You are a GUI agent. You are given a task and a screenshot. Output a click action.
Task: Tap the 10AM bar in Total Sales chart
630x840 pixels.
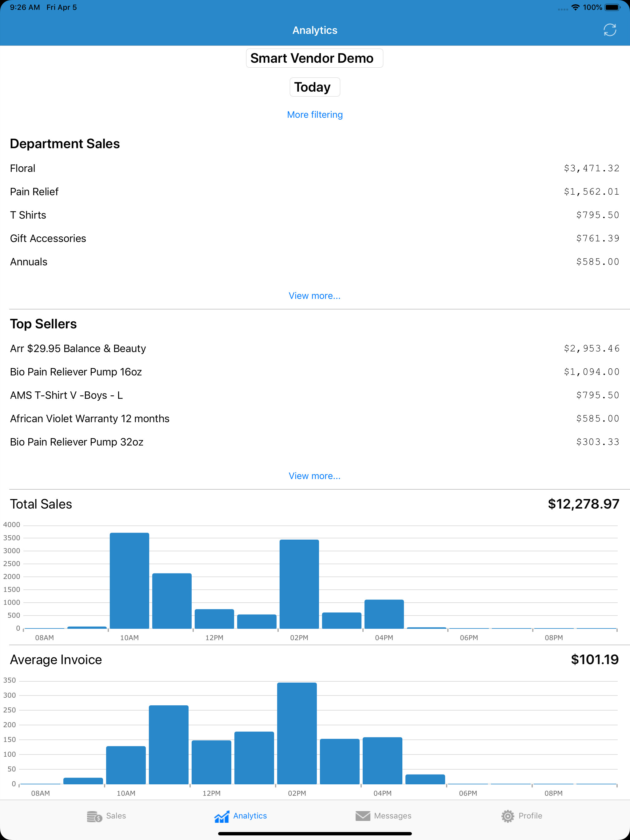[130, 580]
